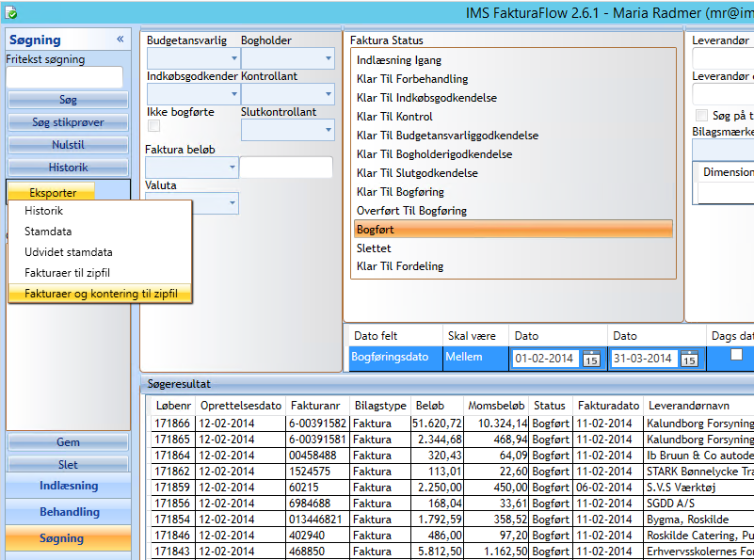The image size is (754, 560).
Task: Click the Faktura beløb amount field
Action: 286,168
